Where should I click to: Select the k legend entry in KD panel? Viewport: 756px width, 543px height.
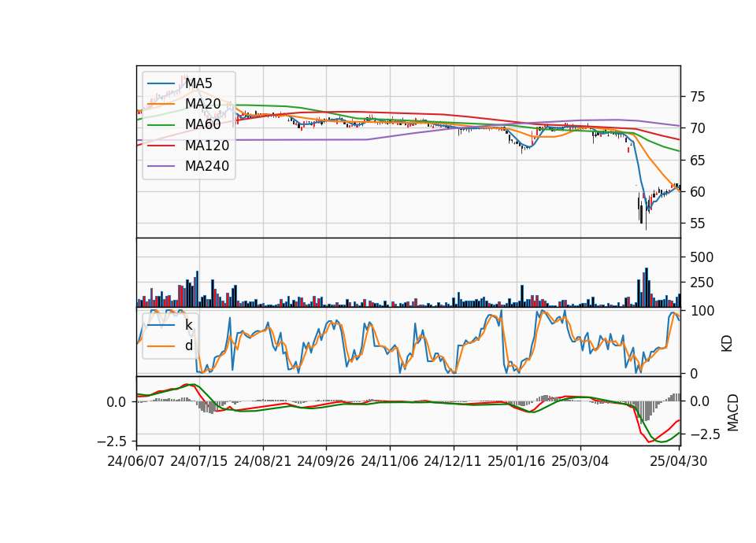pyautogui.click(x=188, y=325)
